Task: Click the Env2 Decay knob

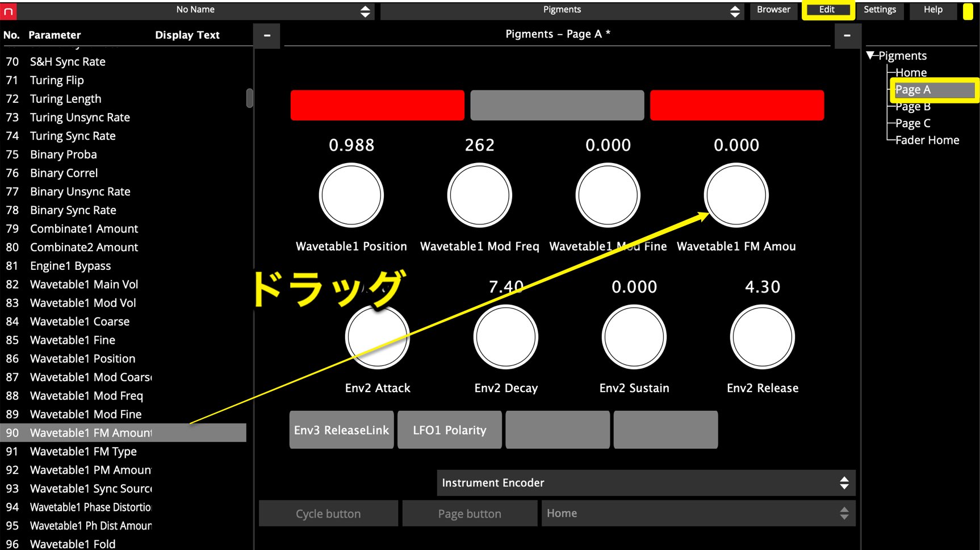Action: coord(506,338)
